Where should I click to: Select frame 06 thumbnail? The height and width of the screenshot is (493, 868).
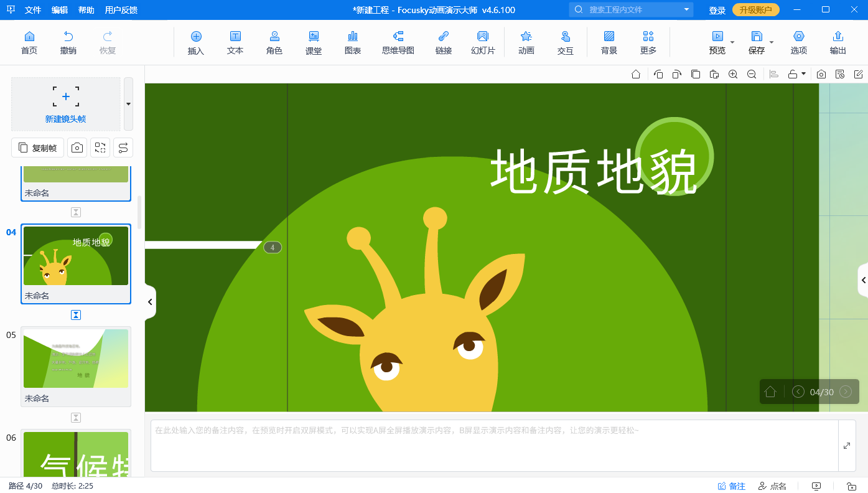tap(76, 454)
